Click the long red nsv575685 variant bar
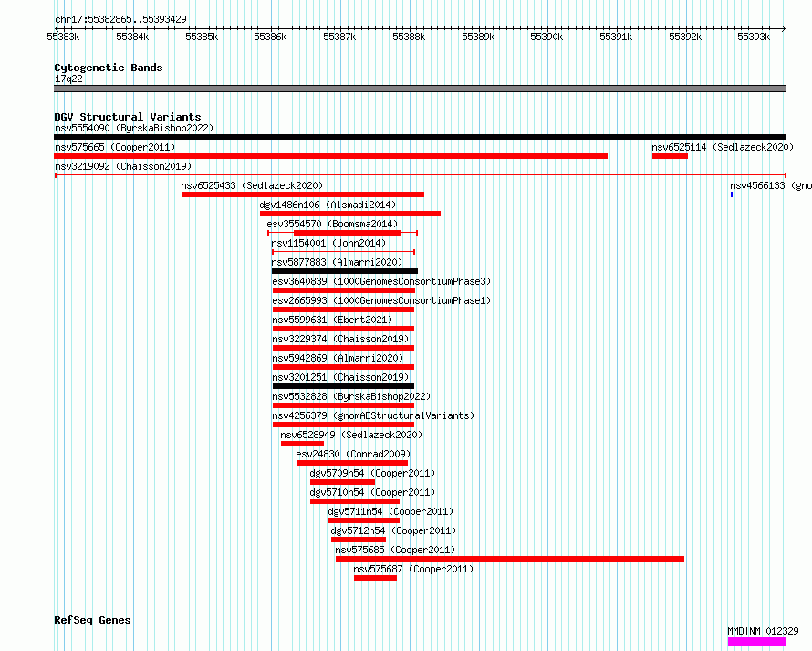 (x=510, y=559)
